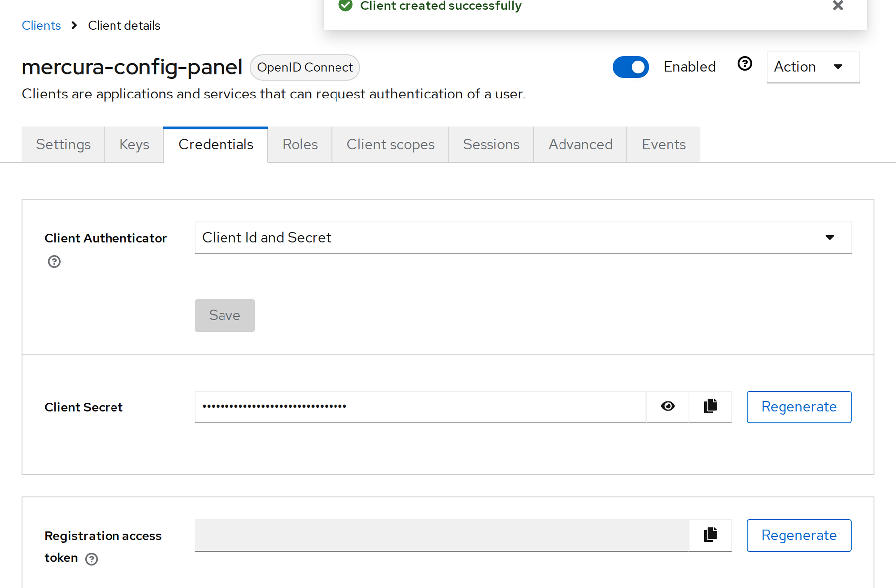Dismiss the client created notification
The height and width of the screenshot is (588, 896).
click(838, 6)
